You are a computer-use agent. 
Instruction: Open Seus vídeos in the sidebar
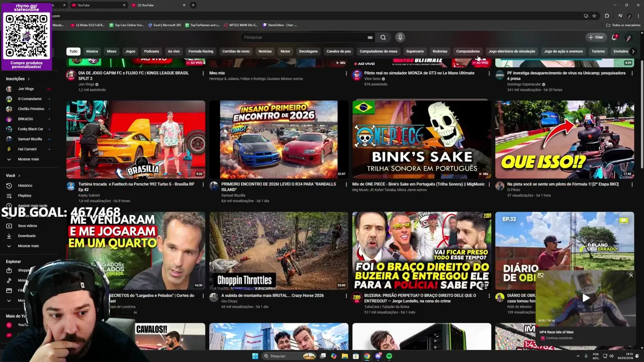click(27, 226)
